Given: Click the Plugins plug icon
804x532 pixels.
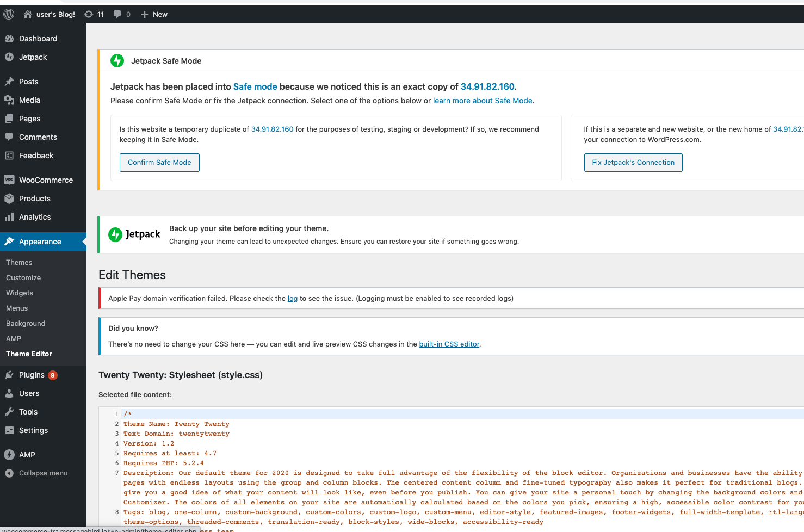Looking at the screenshot, I should (x=9, y=375).
